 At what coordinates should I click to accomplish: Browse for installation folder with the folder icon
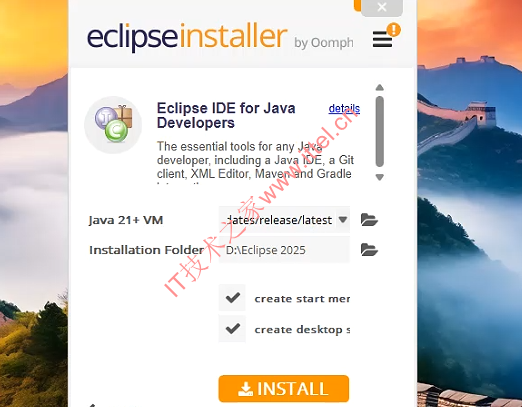(369, 250)
